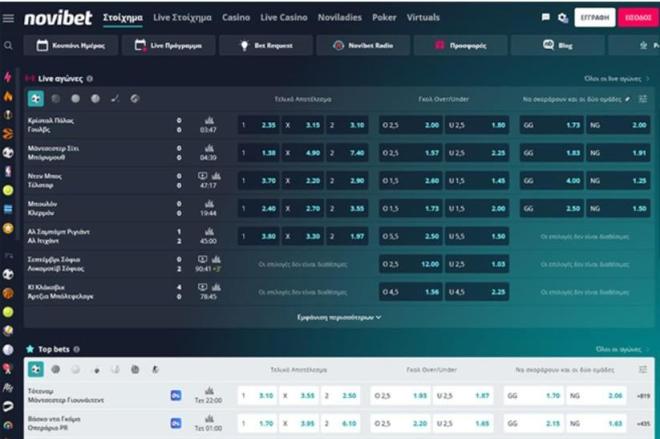Pick draw odds 4.90 in Μάντσεστερ Σίτι match
Screen dimensions: 660x439
[303, 153]
